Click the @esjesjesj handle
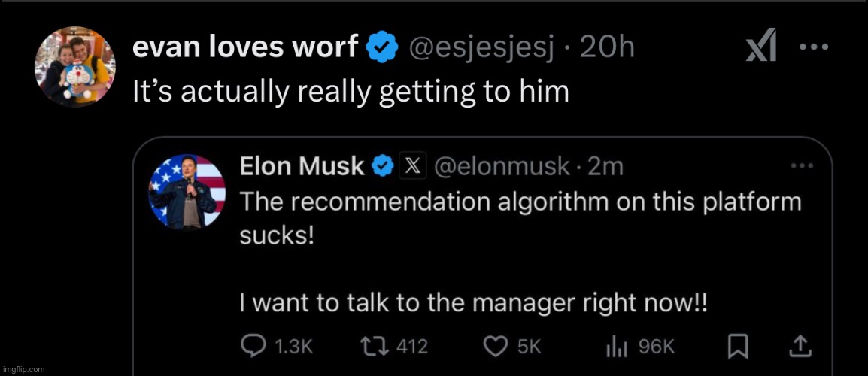Screen dimensions: 868x376 (481, 48)
